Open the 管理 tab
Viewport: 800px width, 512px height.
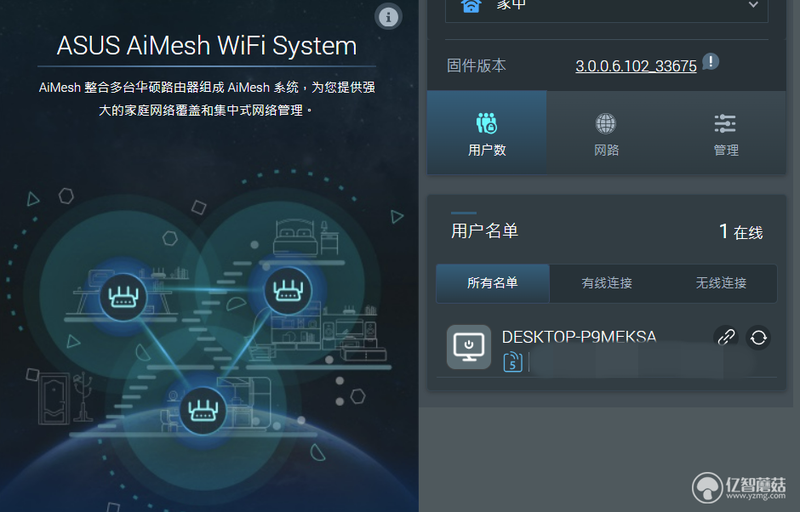click(726, 133)
